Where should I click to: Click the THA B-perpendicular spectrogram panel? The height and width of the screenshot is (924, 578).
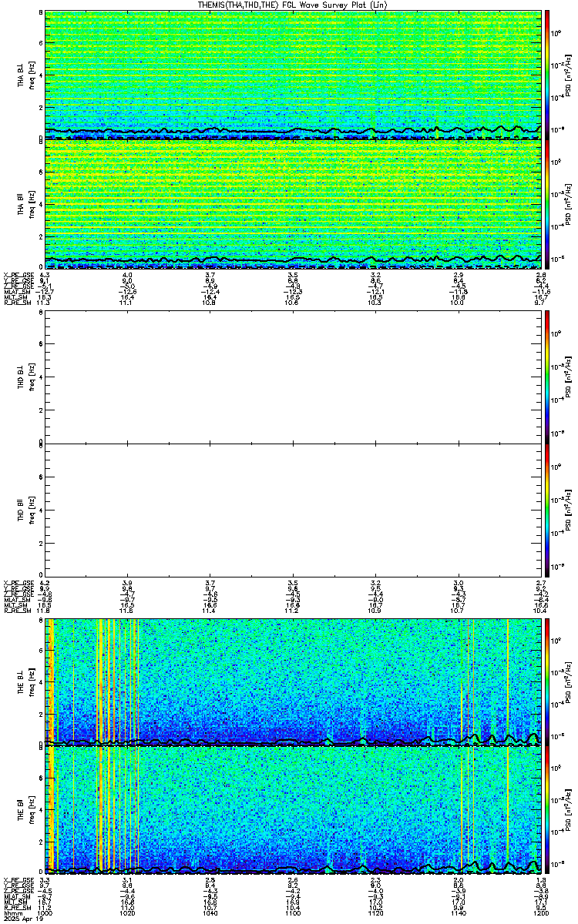pos(294,75)
